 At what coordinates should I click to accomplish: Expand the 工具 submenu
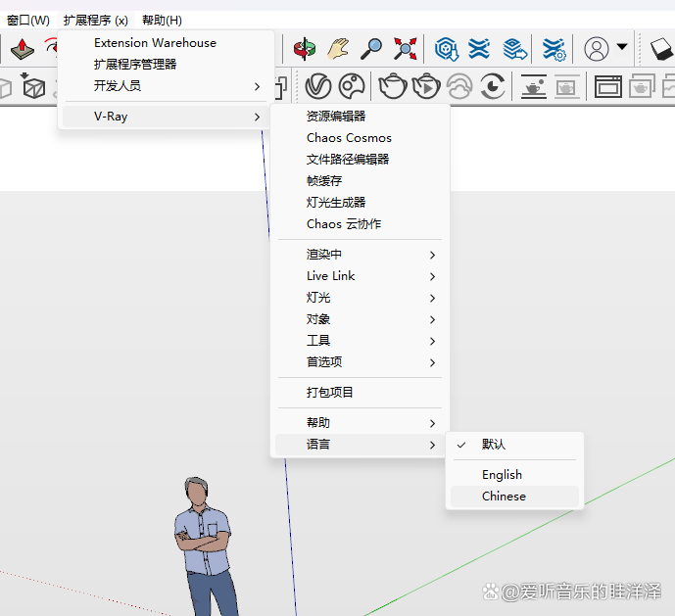(x=360, y=341)
